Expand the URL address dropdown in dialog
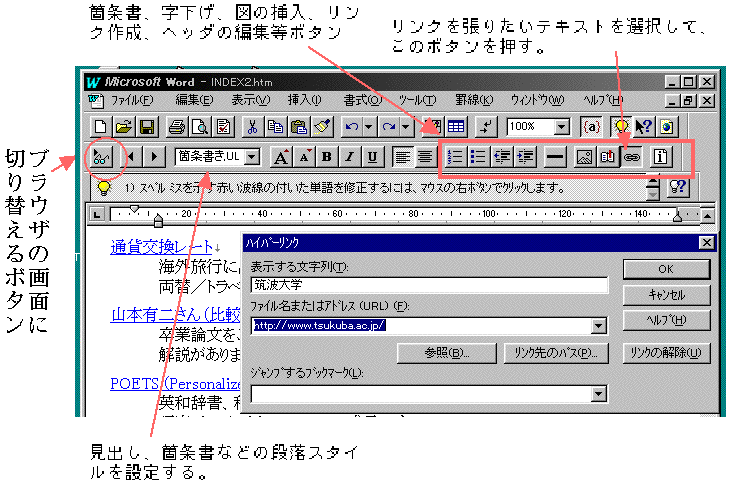Viewport: 735px width, 486px height. tap(598, 326)
